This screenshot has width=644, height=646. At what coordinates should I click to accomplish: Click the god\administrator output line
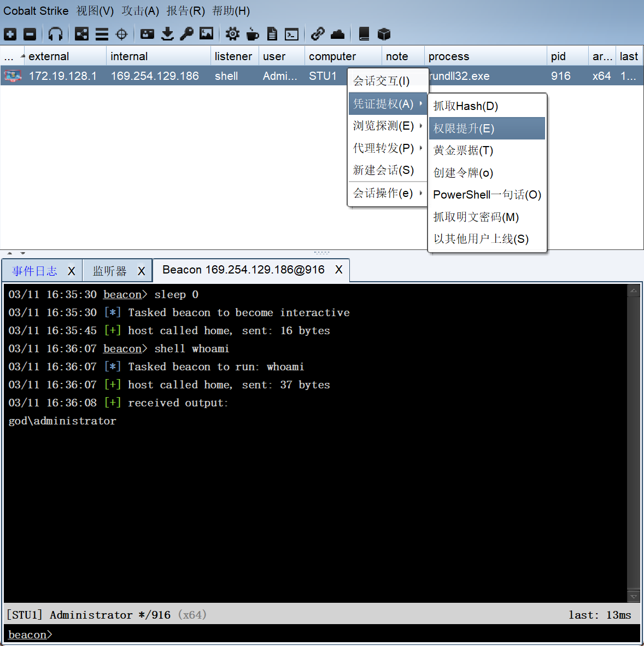(62, 421)
